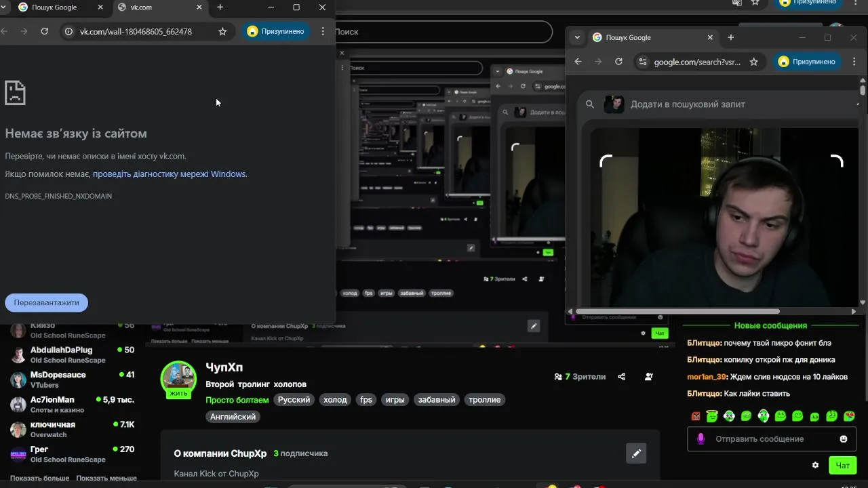Go back in the right Google window
Image resolution: width=868 pixels, height=488 pixels.
tap(578, 62)
